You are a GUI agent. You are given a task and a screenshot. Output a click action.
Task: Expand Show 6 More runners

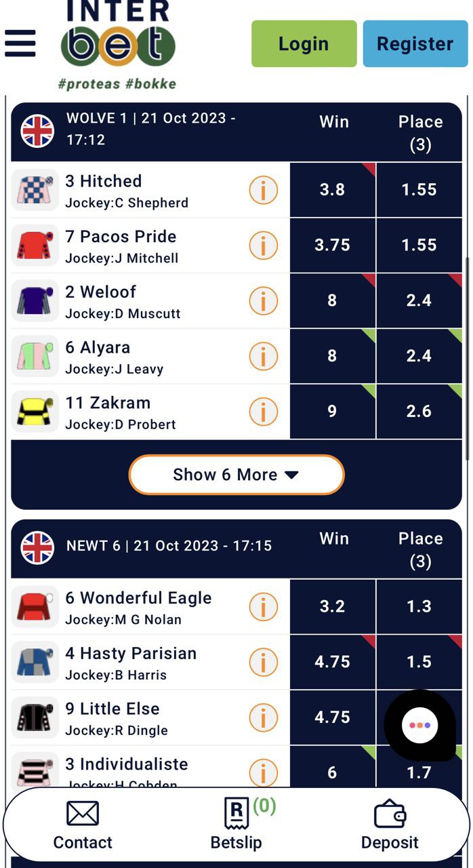pos(236,475)
